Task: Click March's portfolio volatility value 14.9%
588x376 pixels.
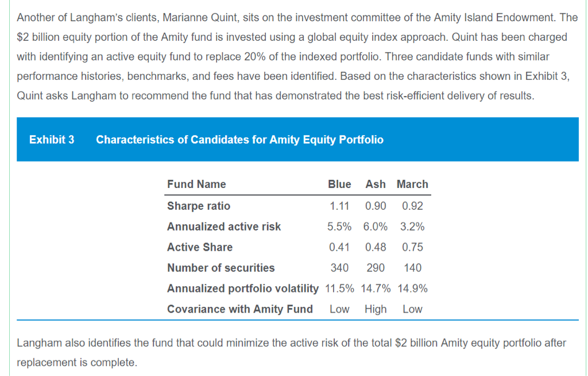Action: (412, 289)
